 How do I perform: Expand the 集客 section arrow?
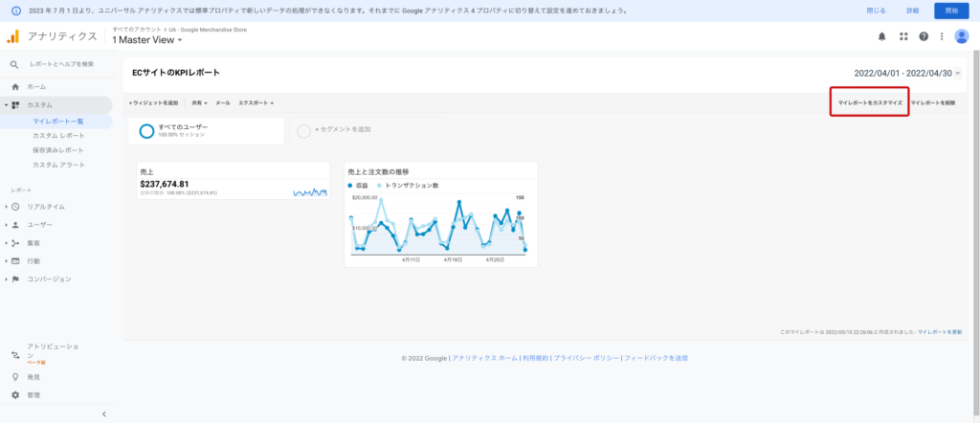(6, 243)
